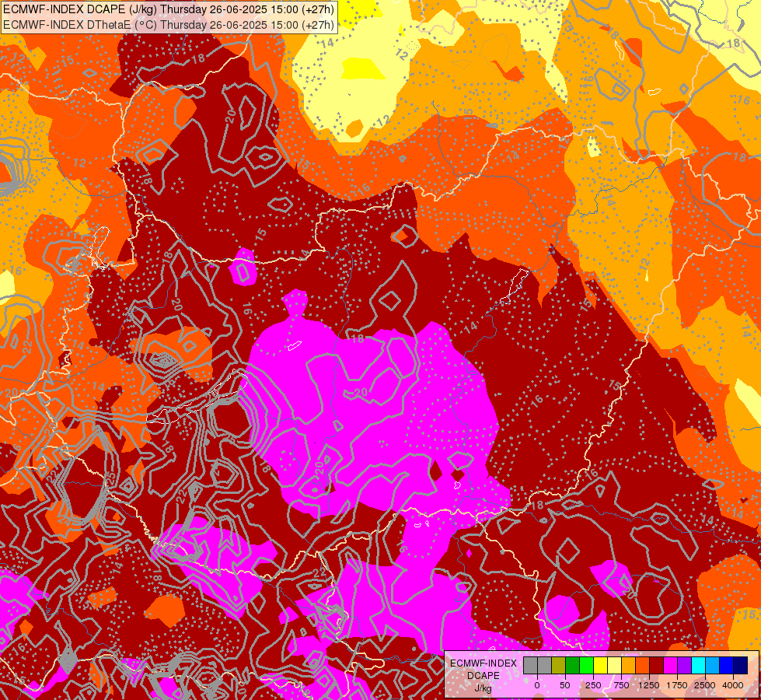Viewport: 761px width, 700px height.
Task: Pick the red-orange legend swatch
Action: click(642, 665)
